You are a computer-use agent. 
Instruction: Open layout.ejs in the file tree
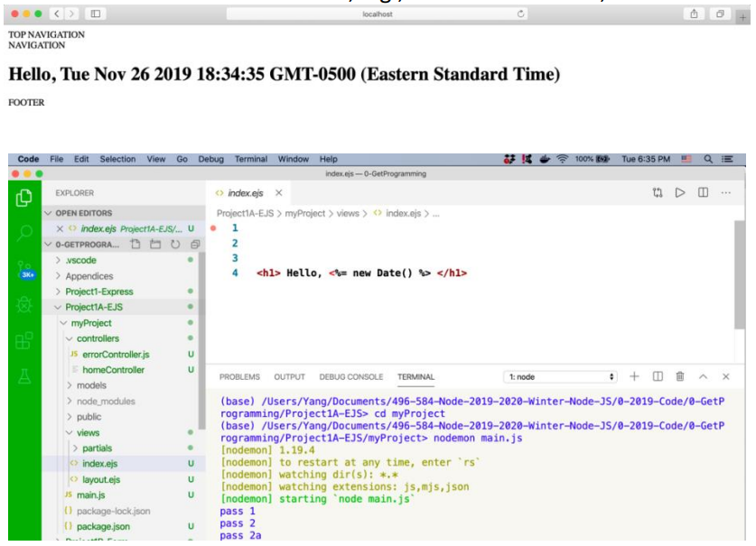(x=100, y=479)
